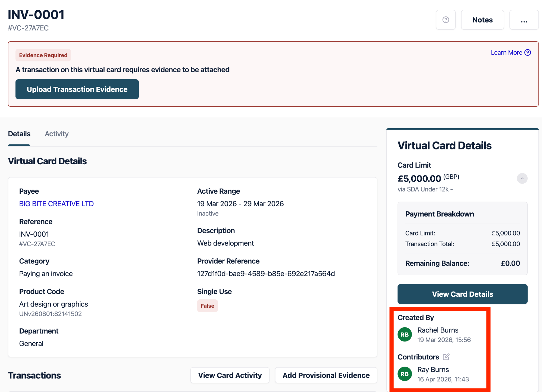This screenshot has height=392, width=542.
Task: Click Upload Transaction Evidence button
Action: click(77, 89)
